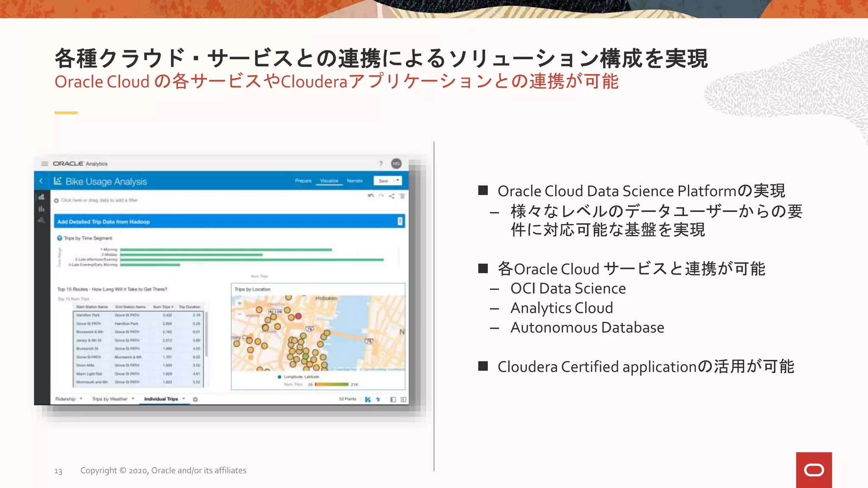
Task: Click the routes table vertical scrollbar
Action: (x=207, y=335)
